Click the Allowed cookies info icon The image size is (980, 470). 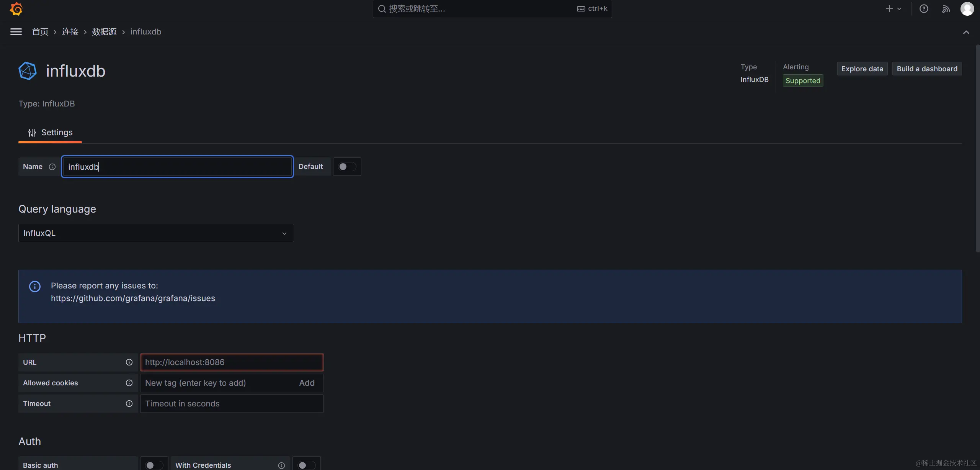pyautogui.click(x=129, y=383)
